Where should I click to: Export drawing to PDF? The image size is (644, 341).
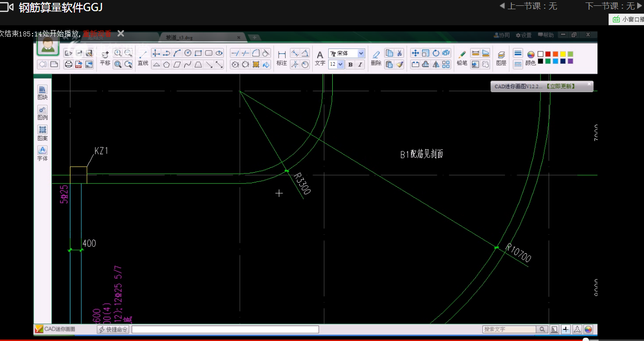79,64
